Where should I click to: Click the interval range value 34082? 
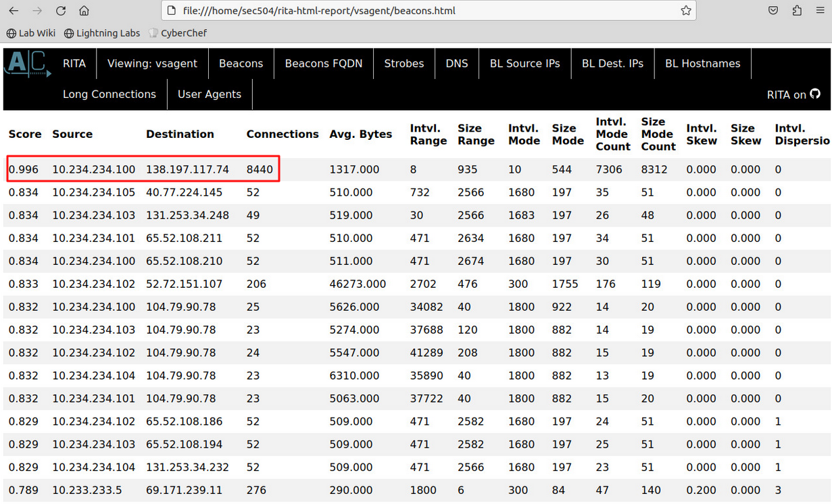tap(426, 307)
